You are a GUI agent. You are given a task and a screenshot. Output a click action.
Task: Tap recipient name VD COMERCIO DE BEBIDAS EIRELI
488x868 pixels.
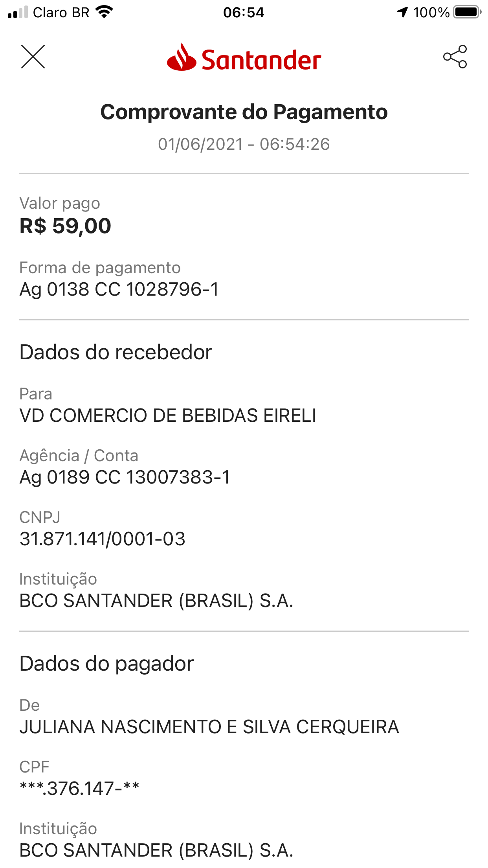(x=168, y=416)
